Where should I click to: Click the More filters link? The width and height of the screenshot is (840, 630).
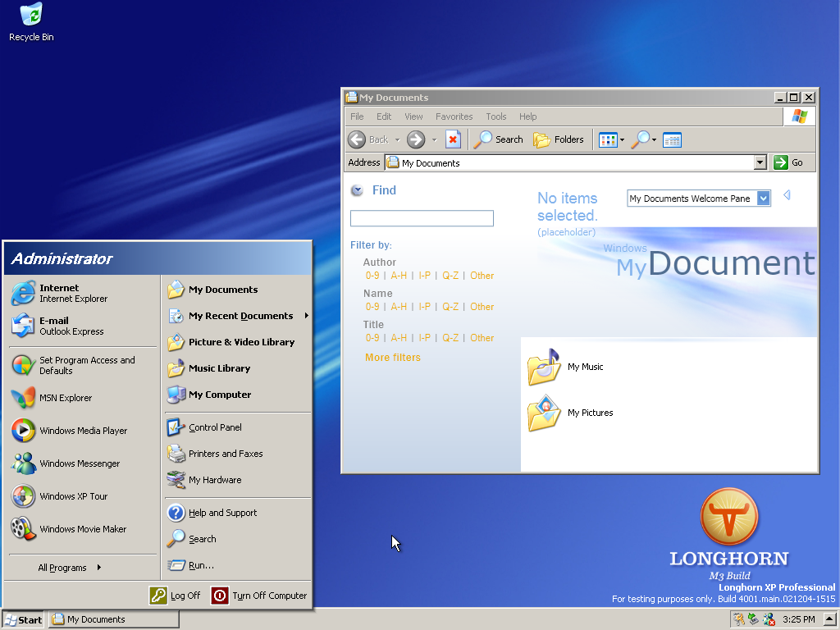tap(392, 358)
